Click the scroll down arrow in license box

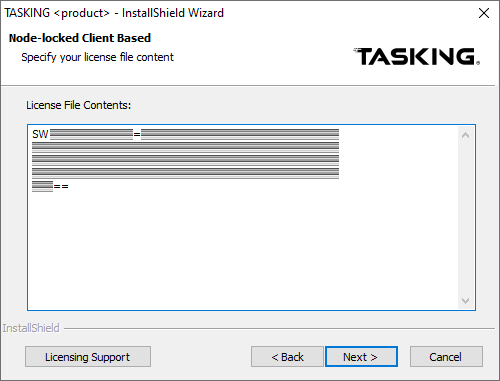point(466,301)
